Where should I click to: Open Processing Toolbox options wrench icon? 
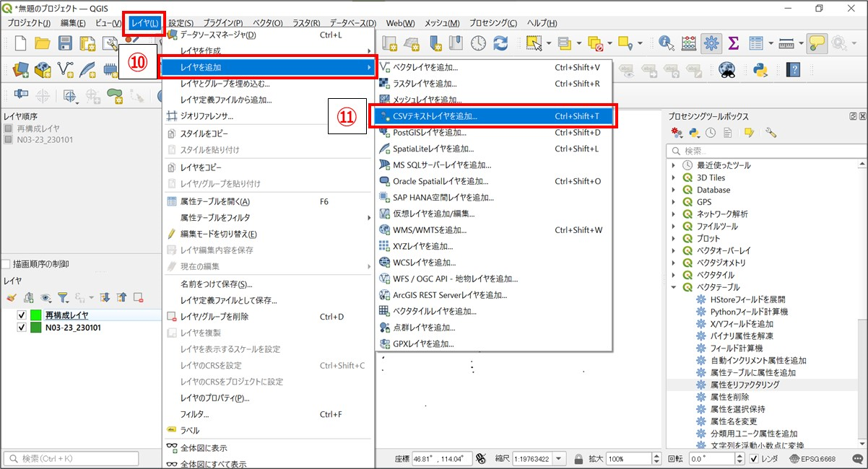pyautogui.click(x=771, y=133)
